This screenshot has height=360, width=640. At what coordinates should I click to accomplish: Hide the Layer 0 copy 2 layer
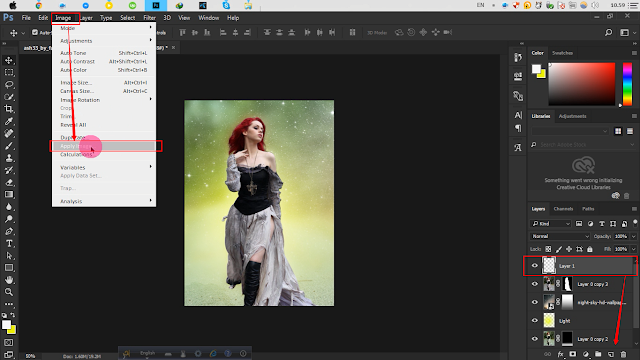point(535,339)
